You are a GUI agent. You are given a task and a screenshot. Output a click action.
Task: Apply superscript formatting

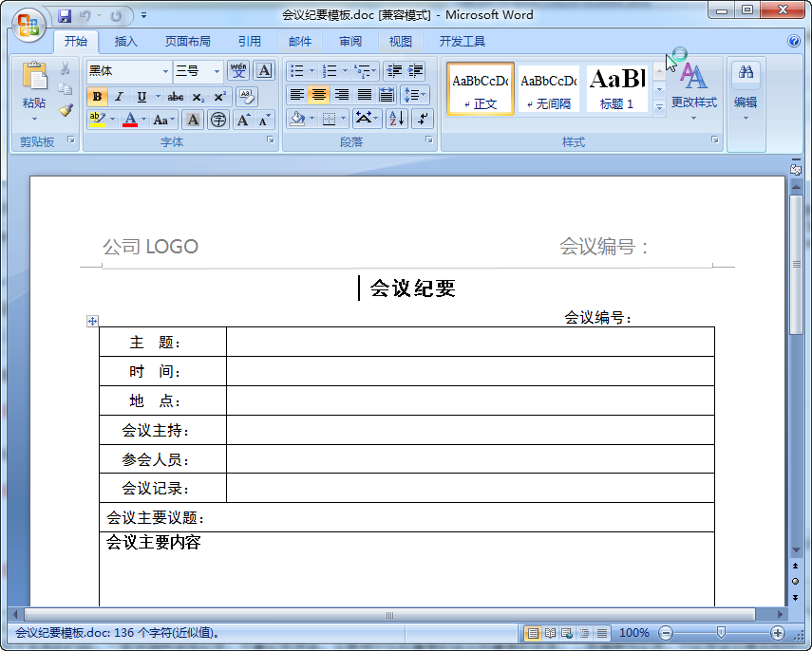[219, 97]
